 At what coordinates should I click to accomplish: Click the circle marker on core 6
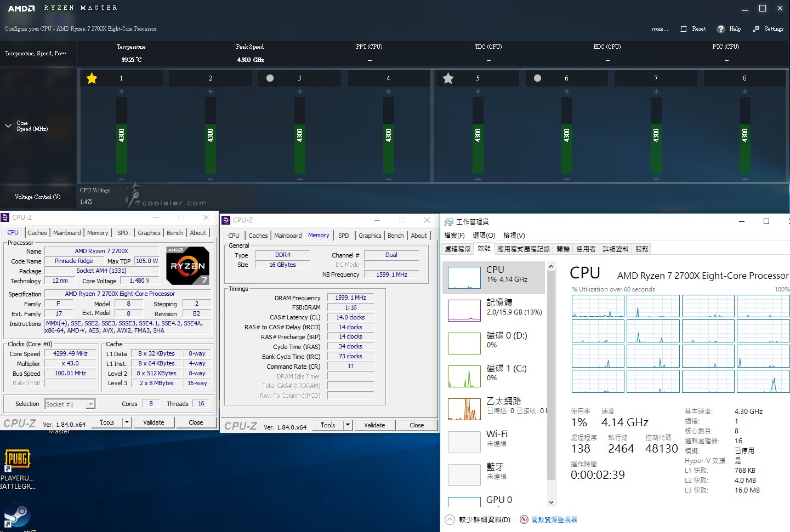pos(537,78)
